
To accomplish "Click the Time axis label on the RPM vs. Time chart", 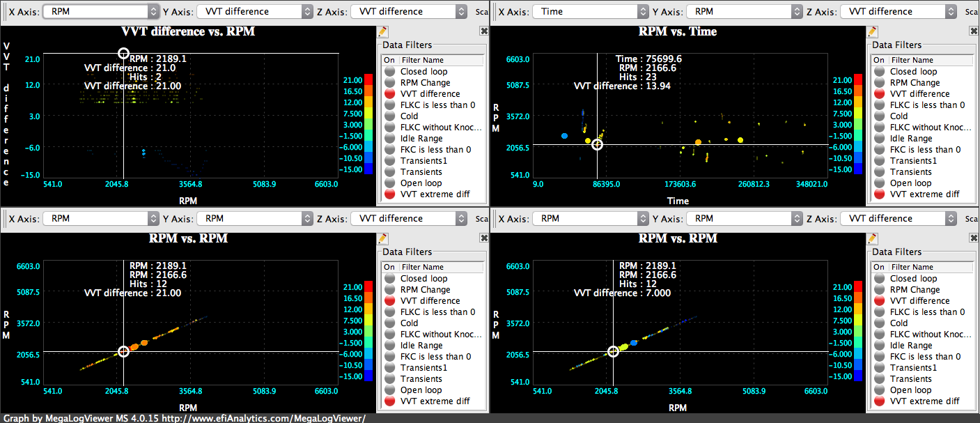I will 678,201.
